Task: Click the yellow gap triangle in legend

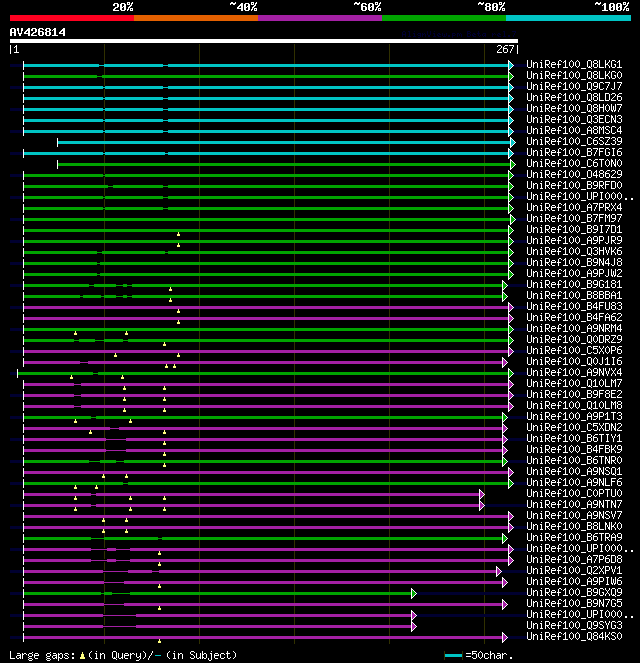Action: tap(82, 656)
